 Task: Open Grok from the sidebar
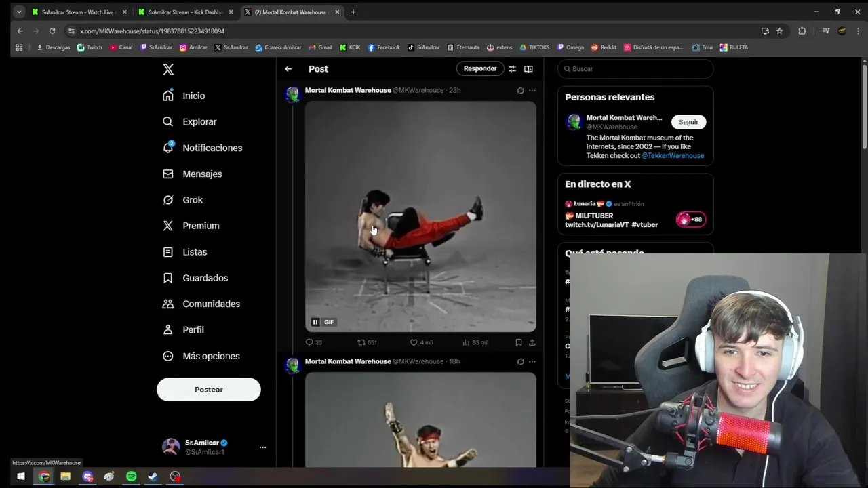click(182, 199)
